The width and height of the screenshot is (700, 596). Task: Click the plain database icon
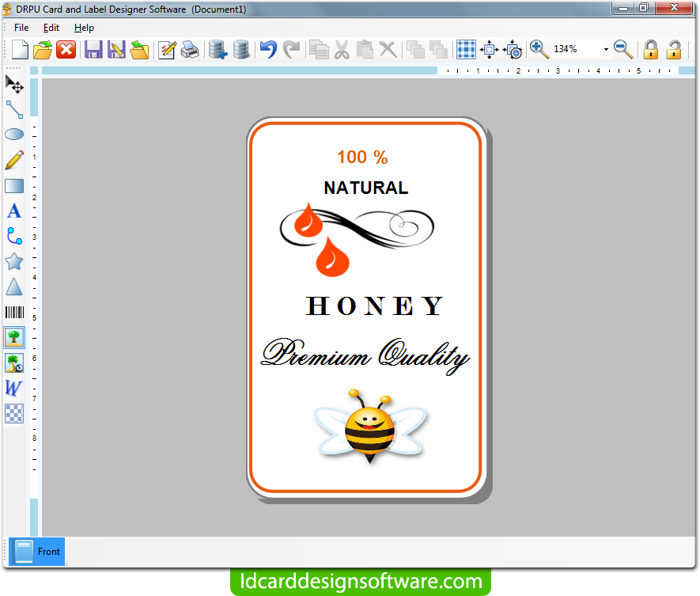[x=241, y=50]
